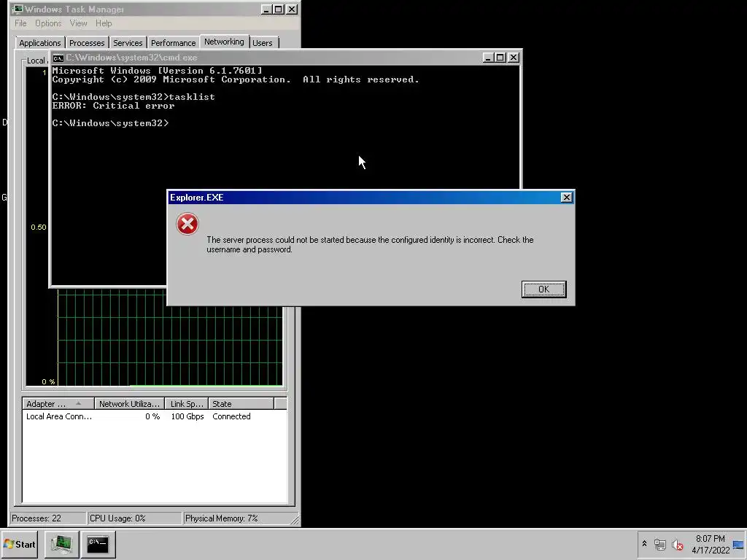Close the Explorer.EXE error dialog

566,198
